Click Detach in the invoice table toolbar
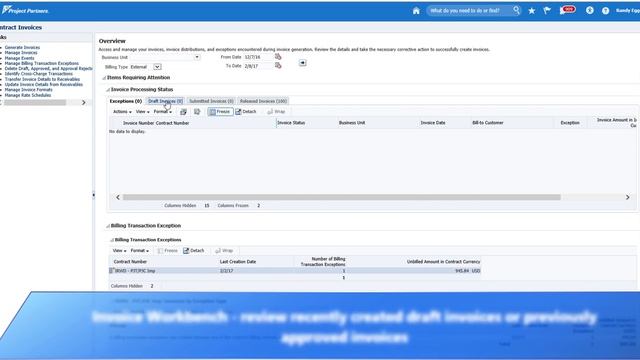 click(246, 111)
